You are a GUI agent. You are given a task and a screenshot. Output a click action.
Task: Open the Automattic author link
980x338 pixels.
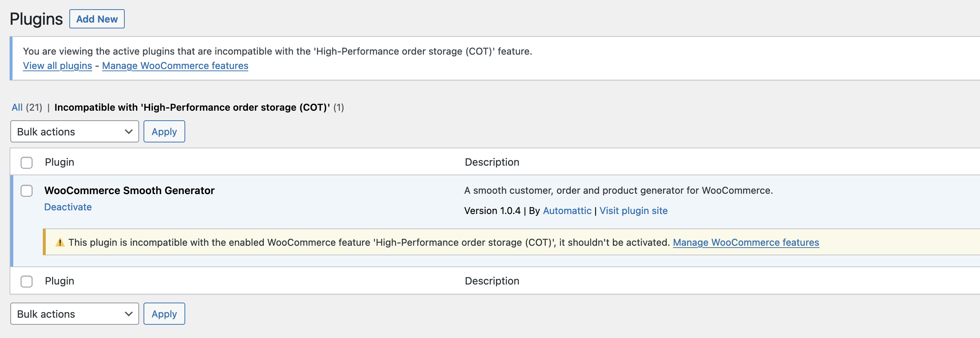(x=567, y=210)
